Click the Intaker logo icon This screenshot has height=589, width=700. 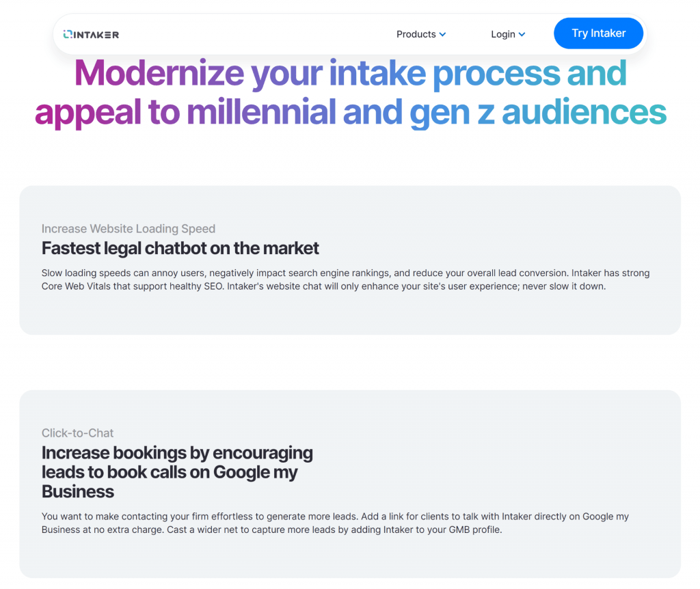click(68, 34)
